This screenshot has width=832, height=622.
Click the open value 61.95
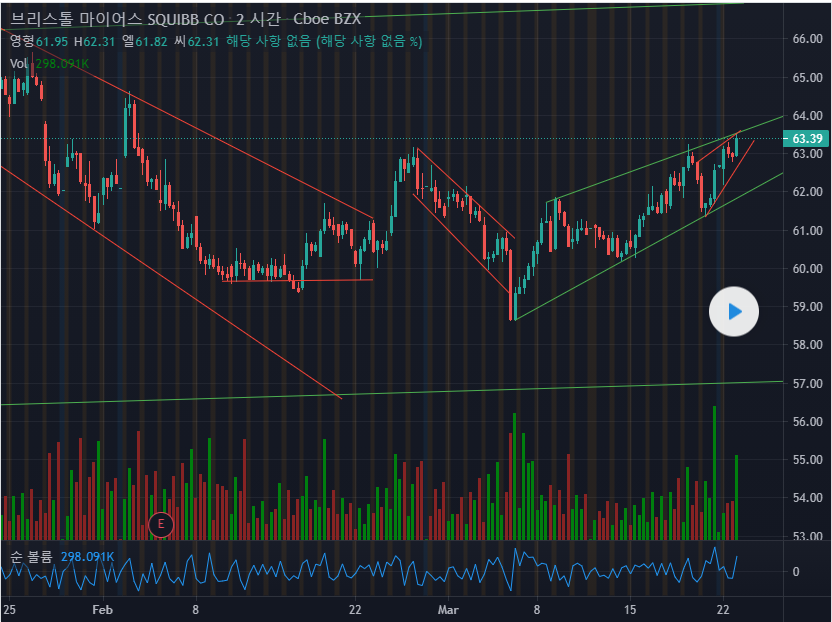click(52, 41)
